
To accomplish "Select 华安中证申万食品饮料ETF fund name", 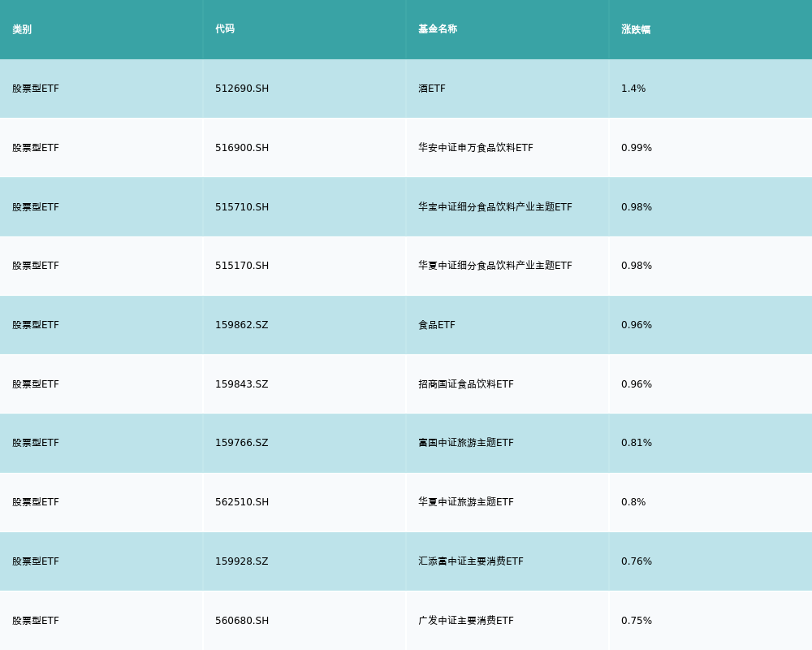I will point(475,148).
